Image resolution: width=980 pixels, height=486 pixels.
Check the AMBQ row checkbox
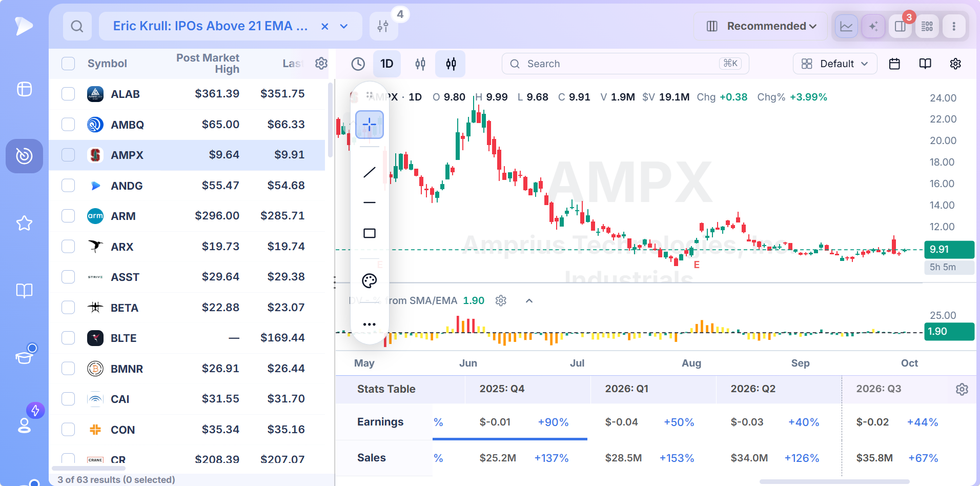coord(68,125)
